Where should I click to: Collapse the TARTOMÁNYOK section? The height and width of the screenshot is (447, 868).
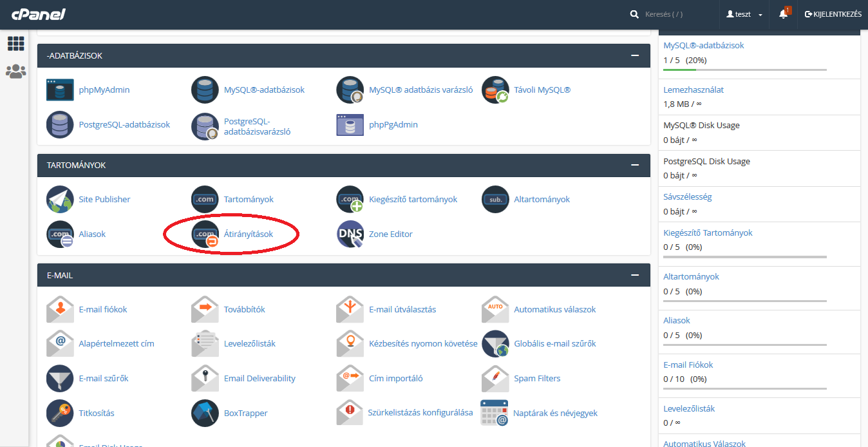click(636, 166)
